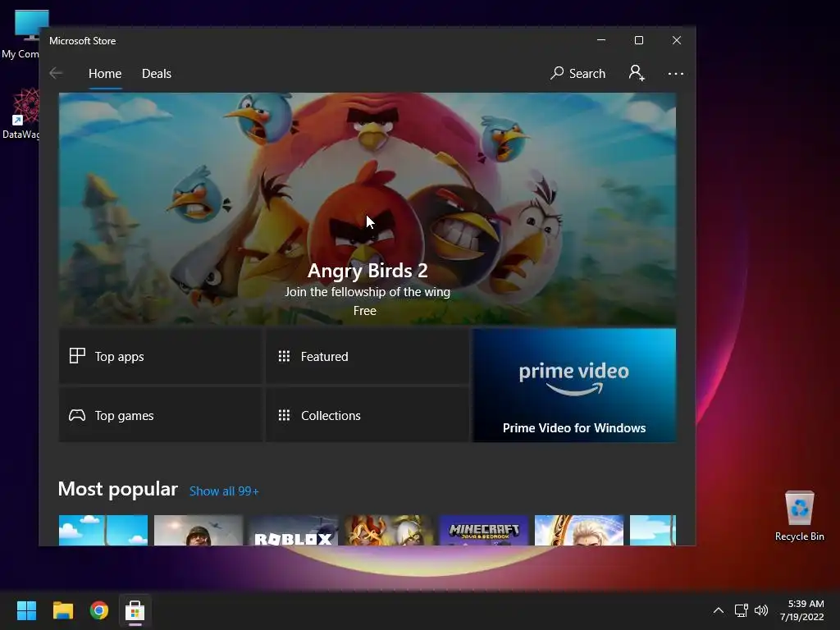Viewport: 840px width, 630px height.
Task: Select the My Computer desktop icon
Action: pos(21,33)
